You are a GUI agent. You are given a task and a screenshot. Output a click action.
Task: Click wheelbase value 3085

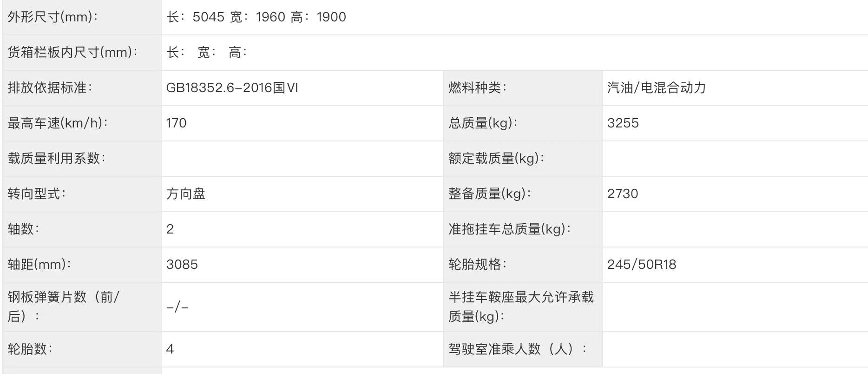tap(182, 264)
